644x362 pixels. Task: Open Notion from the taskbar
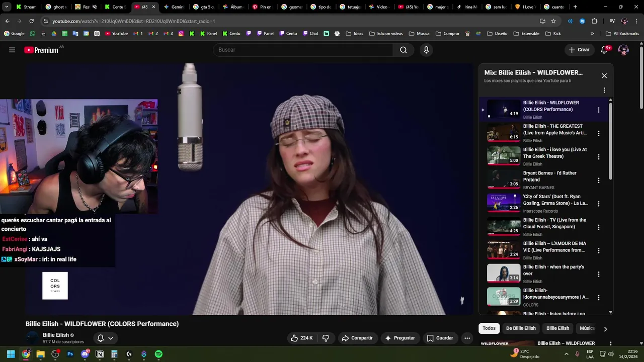tap(100, 354)
